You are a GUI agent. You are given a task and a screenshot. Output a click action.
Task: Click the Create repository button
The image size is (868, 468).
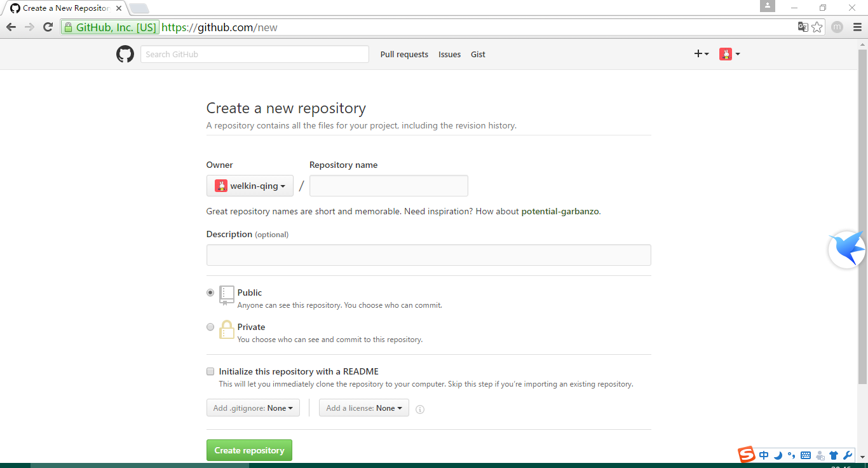[249, 450]
